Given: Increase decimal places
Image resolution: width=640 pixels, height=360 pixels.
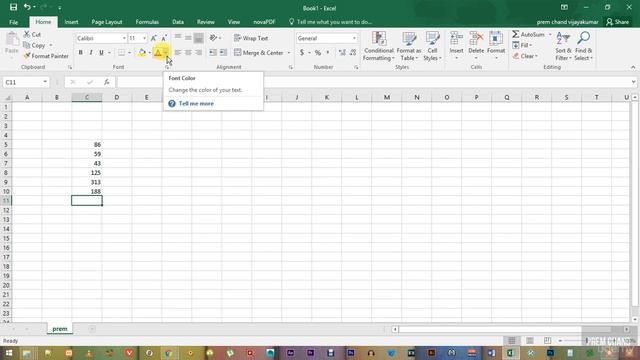Looking at the screenshot, I should [342, 53].
